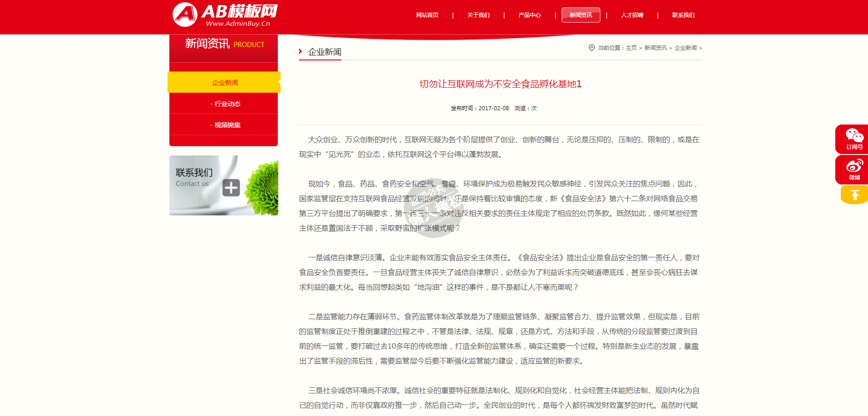Select 行业动态 in the sidebar

tap(225, 104)
